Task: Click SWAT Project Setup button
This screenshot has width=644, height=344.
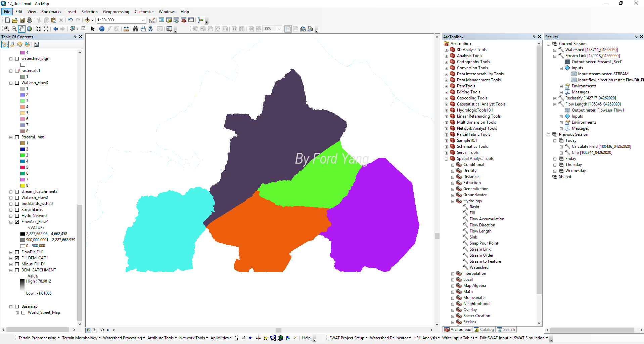Action: click(x=348, y=338)
